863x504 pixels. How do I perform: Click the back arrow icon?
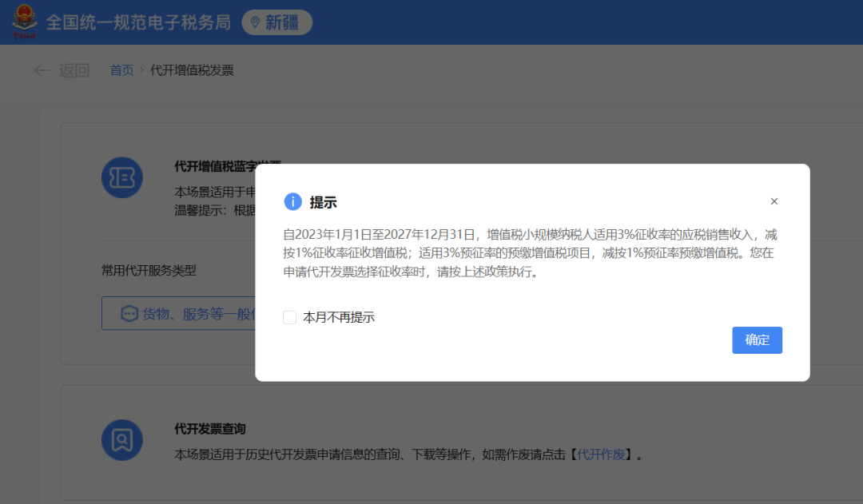point(42,70)
